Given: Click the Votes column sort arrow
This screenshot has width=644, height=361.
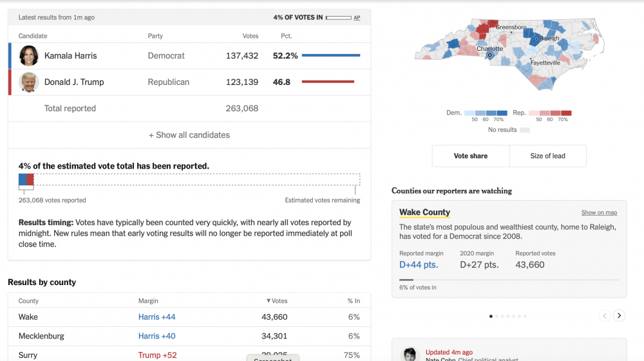Looking at the screenshot, I should tap(268, 301).
